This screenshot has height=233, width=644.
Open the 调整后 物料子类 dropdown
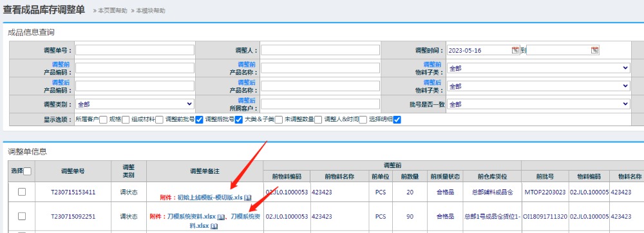click(x=538, y=86)
